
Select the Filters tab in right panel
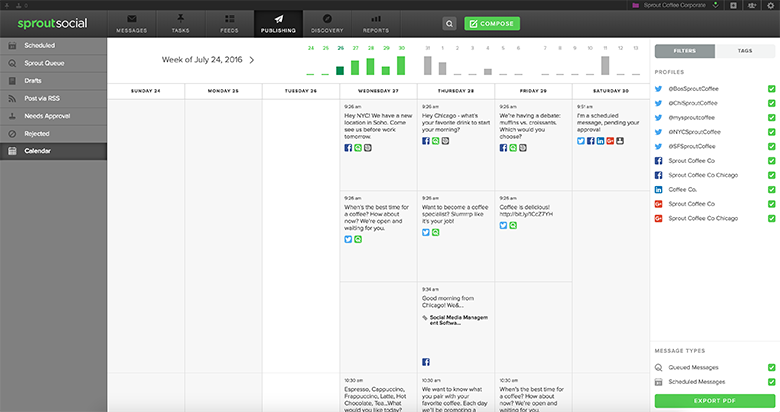click(x=684, y=51)
